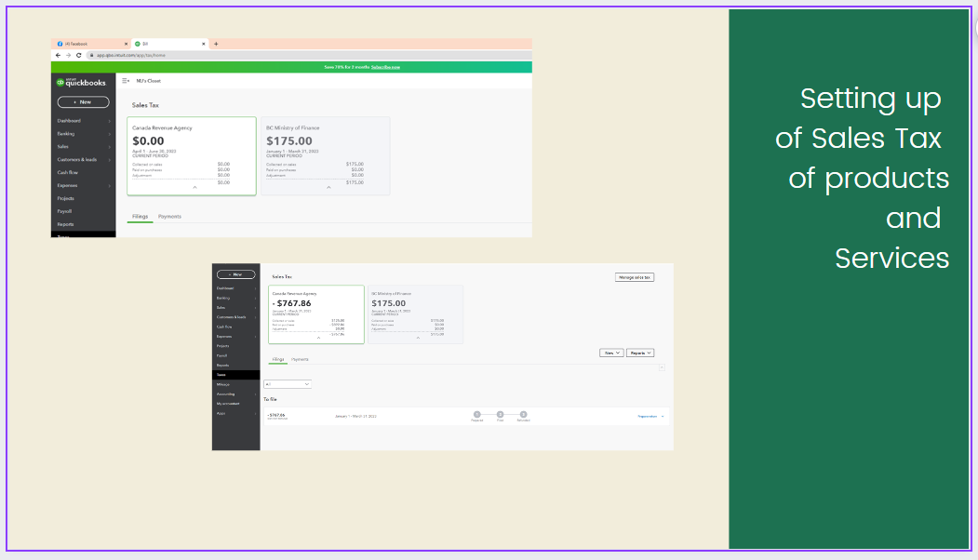The height and width of the screenshot is (560, 978).
Task: Open Apps in the lower screenshot sidebar
Action: 221,413
